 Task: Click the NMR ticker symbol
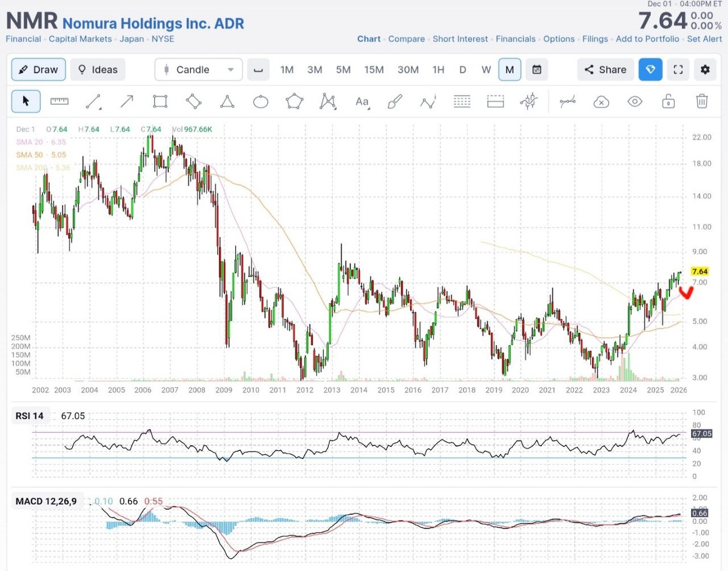point(32,21)
